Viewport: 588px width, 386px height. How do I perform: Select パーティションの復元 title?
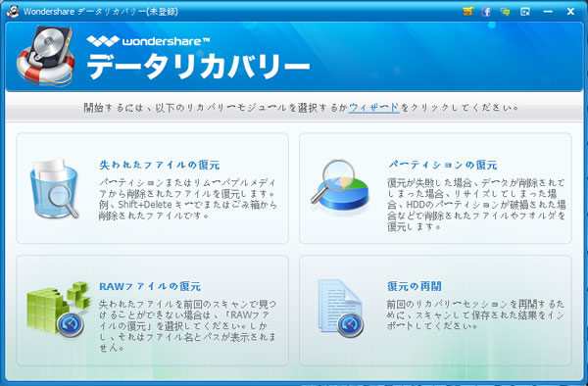[443, 165]
